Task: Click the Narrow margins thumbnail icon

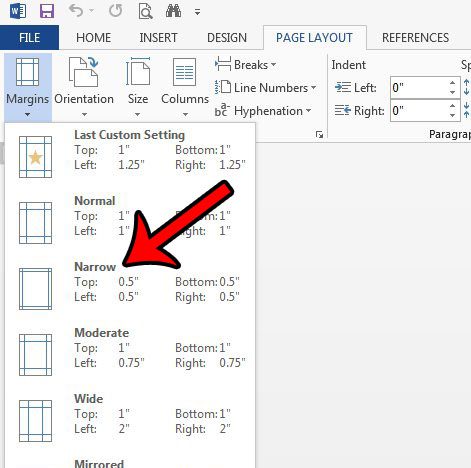Action: (35, 289)
